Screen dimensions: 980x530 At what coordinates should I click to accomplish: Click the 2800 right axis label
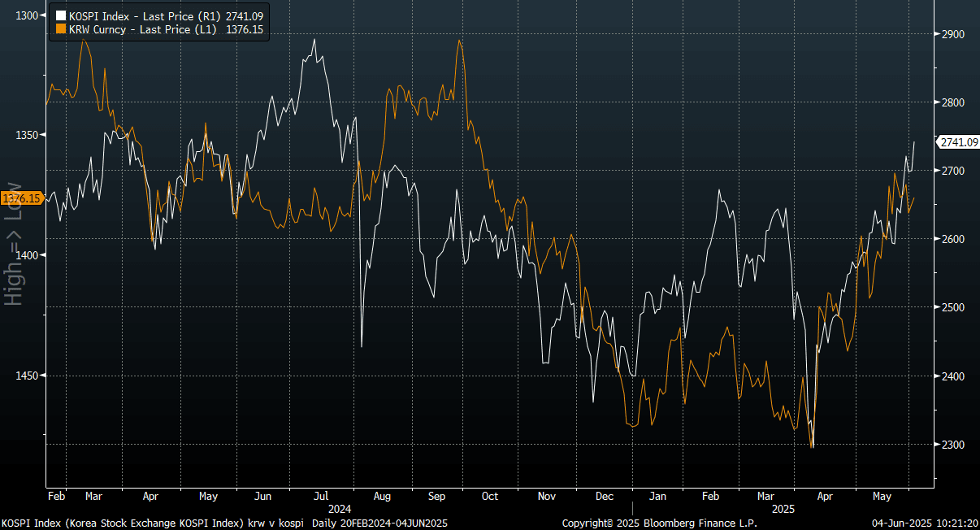[953, 102]
